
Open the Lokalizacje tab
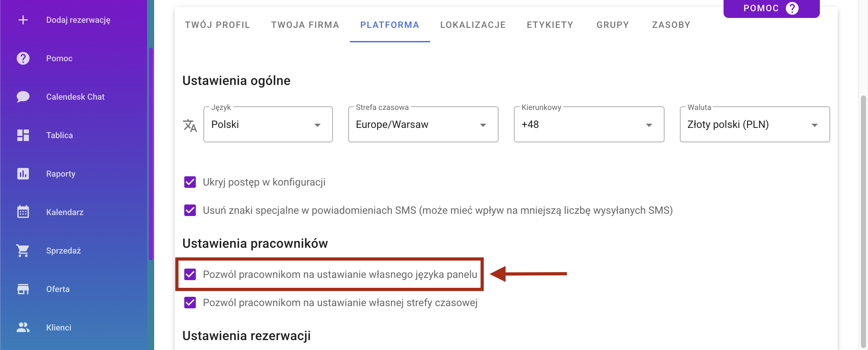point(473,25)
